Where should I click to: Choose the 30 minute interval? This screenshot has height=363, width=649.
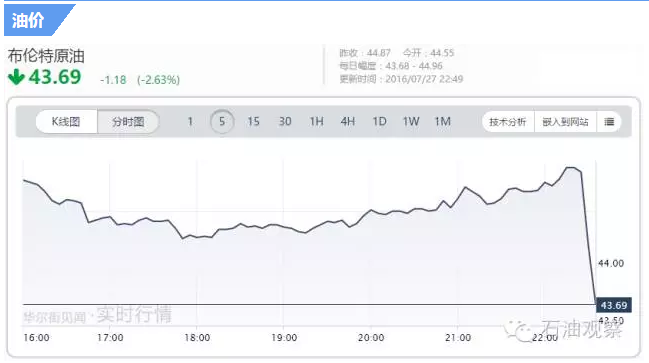[285, 122]
